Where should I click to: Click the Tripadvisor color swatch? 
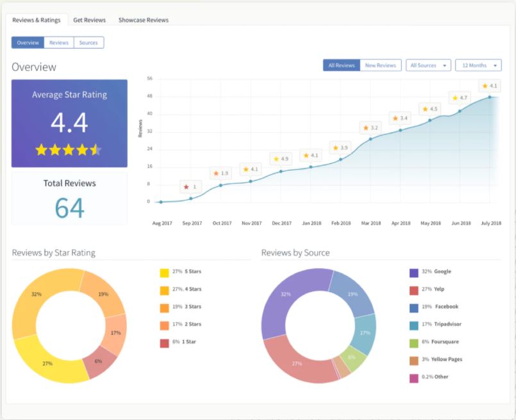tap(414, 324)
